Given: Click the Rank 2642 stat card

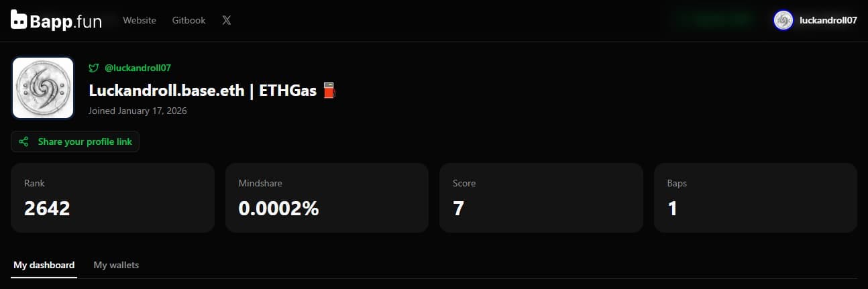Looking at the screenshot, I should [x=113, y=198].
